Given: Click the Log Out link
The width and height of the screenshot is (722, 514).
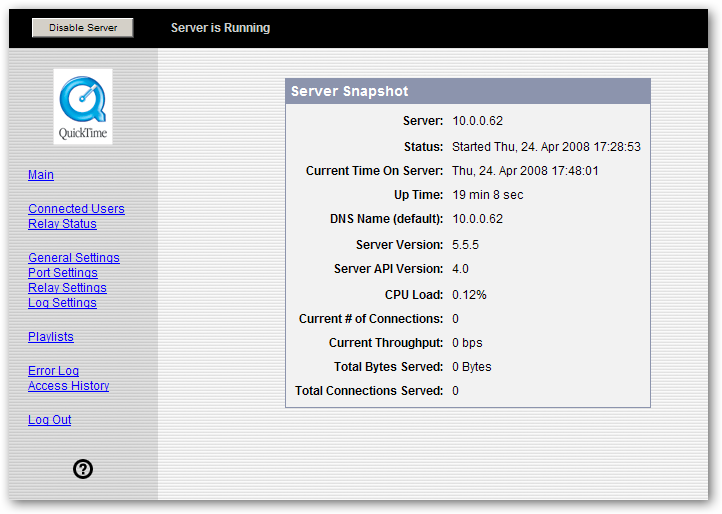Looking at the screenshot, I should (x=50, y=420).
